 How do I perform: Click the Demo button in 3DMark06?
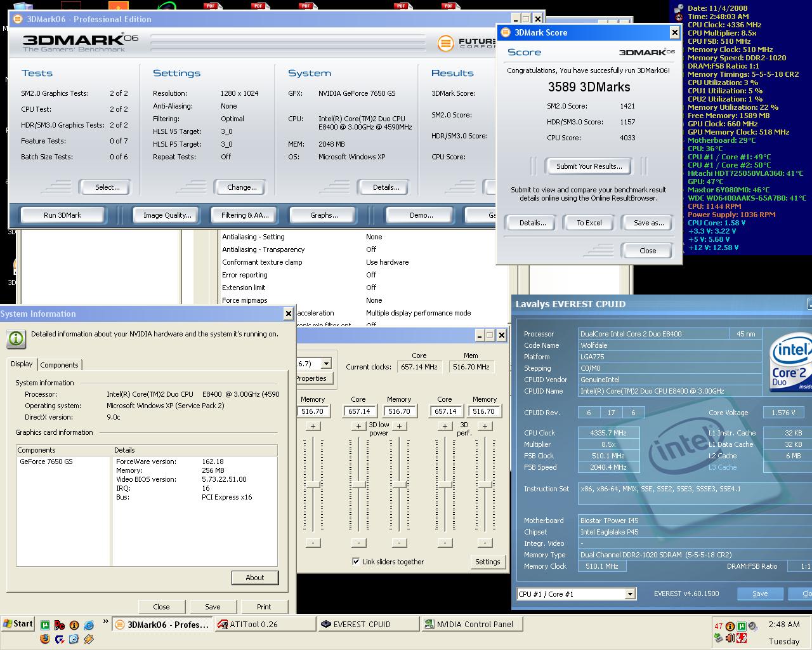coord(421,215)
